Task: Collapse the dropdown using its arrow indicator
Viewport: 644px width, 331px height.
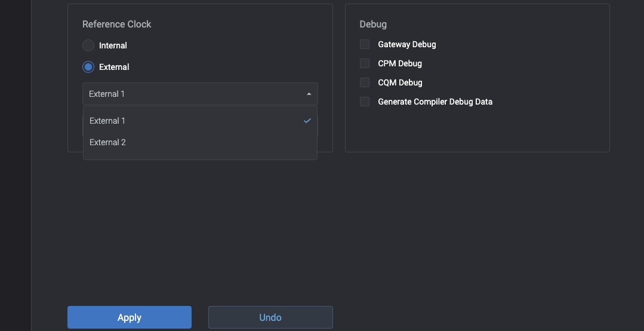Action: coord(309,94)
